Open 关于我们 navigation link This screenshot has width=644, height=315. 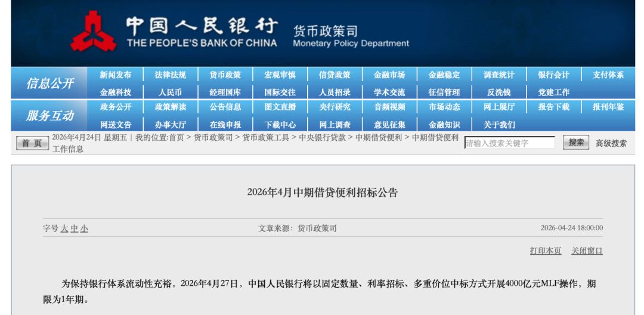[499, 125]
